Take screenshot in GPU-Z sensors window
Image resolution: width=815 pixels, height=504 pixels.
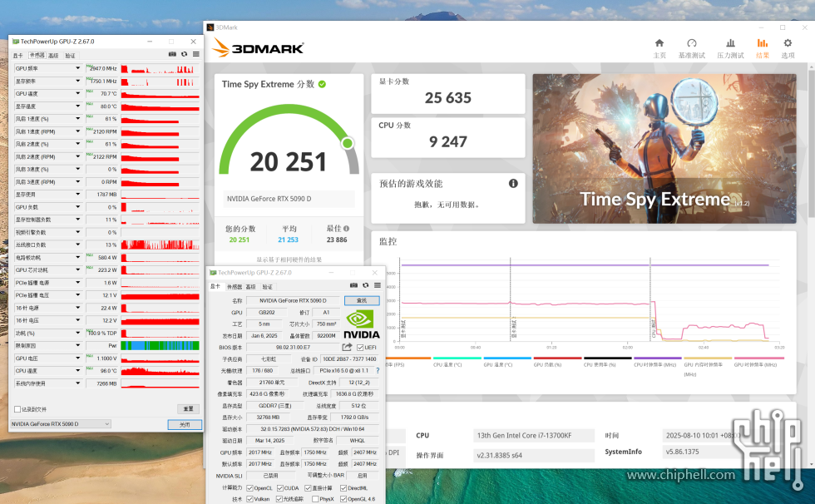172,54
